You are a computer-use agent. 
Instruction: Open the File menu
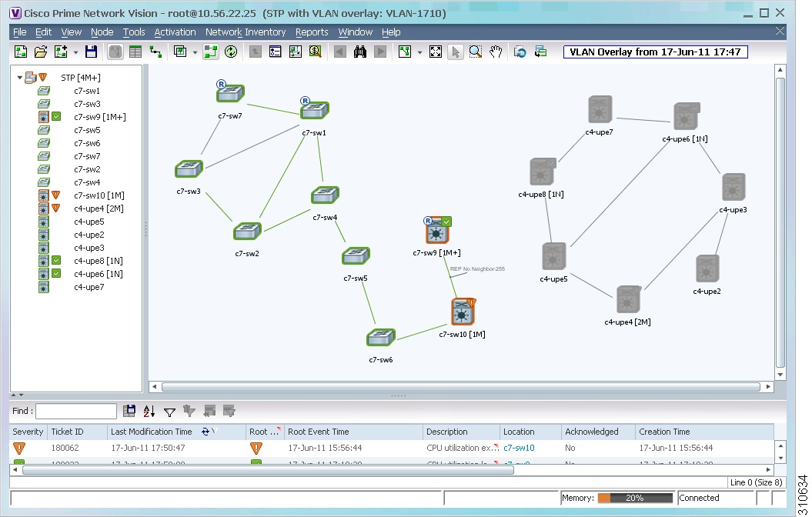pos(20,32)
